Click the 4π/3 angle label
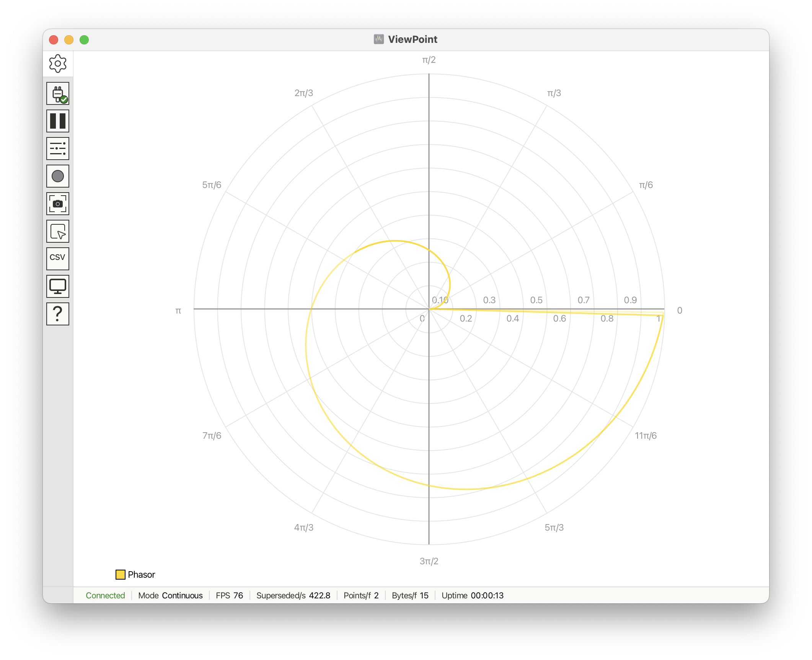 pos(304,528)
